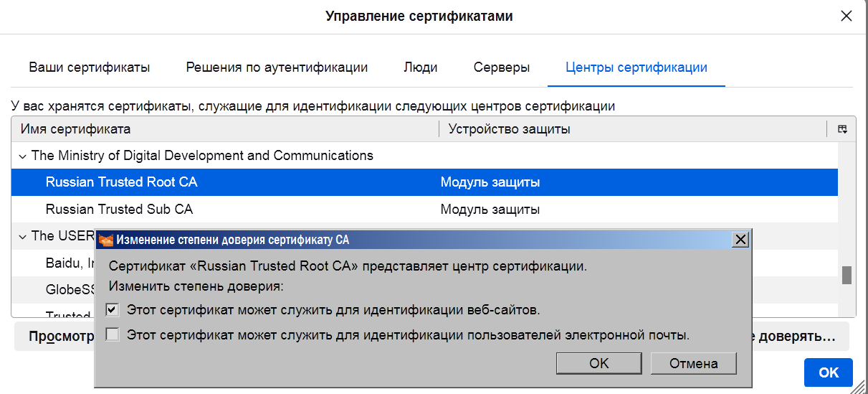Open the column picker icon in table header
Image resolution: width=868 pixels, height=394 pixels.
(x=843, y=129)
